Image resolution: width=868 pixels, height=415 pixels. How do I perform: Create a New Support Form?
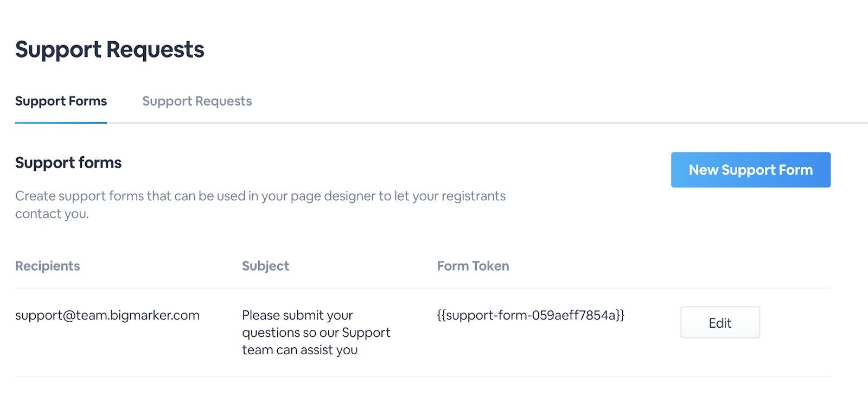tap(750, 170)
